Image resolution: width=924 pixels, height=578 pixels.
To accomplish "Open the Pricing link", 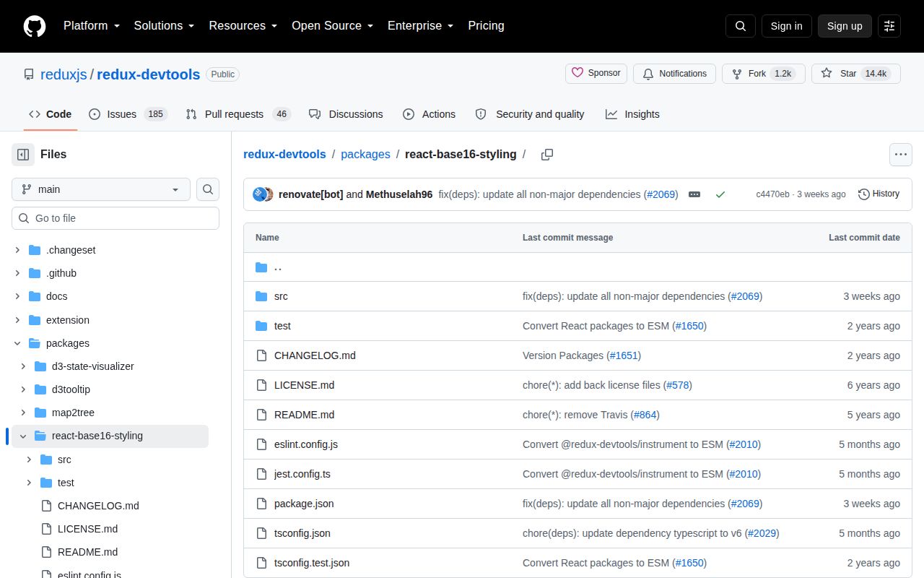I will point(486,25).
